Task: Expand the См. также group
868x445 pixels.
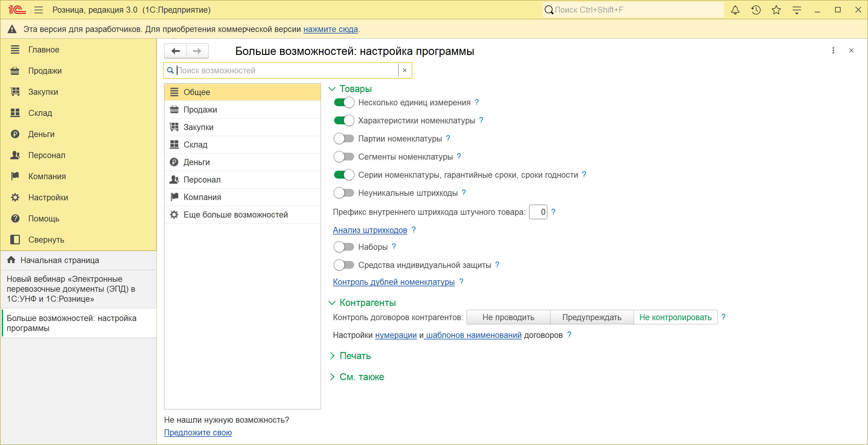Action: [332, 377]
